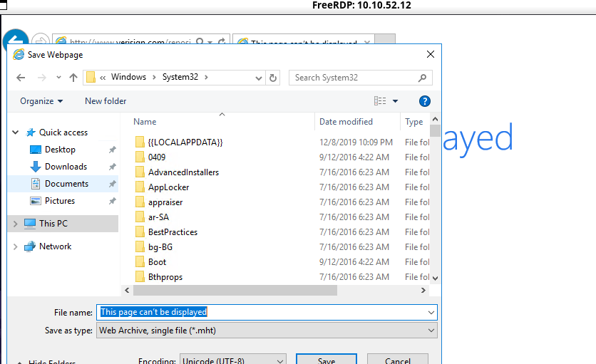Viewport: 596px width, 364px height.
Task: Select the AdvancedInstallers folder
Action: click(184, 172)
